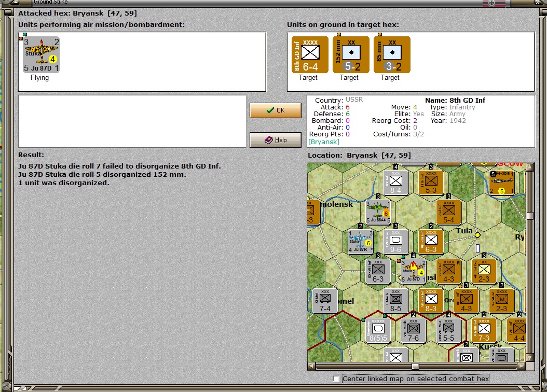547x392 pixels.
Task: Select the 152 mm artillery 5-2 target
Action: (351, 55)
